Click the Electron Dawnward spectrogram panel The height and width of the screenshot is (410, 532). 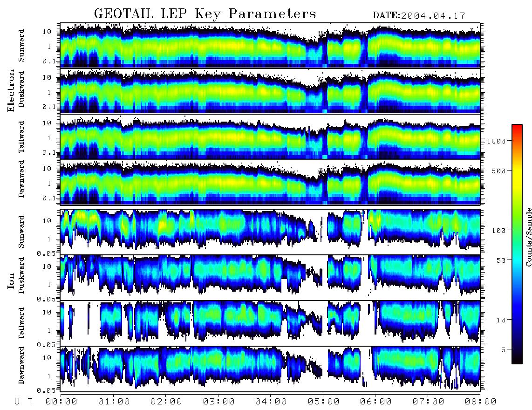pos(270,182)
